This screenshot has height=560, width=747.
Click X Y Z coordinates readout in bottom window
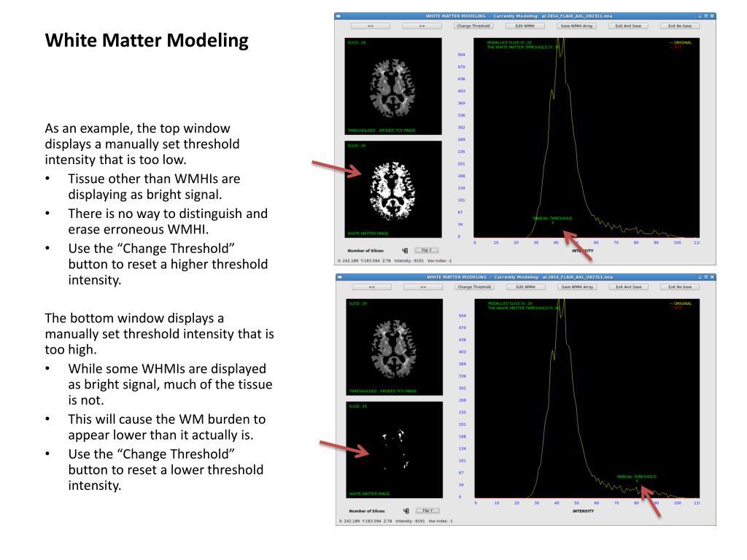(365, 521)
